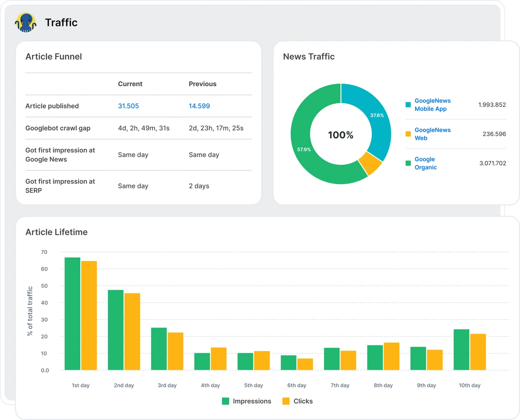Click the teal GoogleNews Mobile App legend square
Viewport: 520px width, 420px height.
(x=408, y=105)
